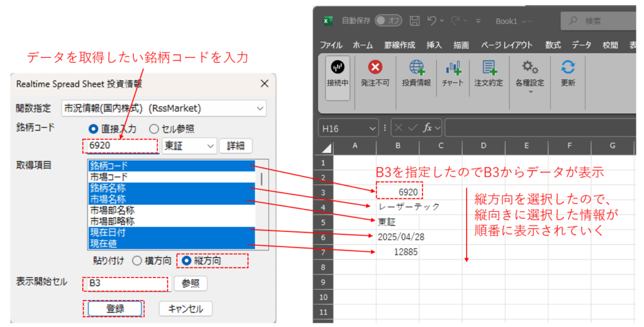
Task: Switch to the 罫線作成 ribbon tab
Action: click(399, 45)
